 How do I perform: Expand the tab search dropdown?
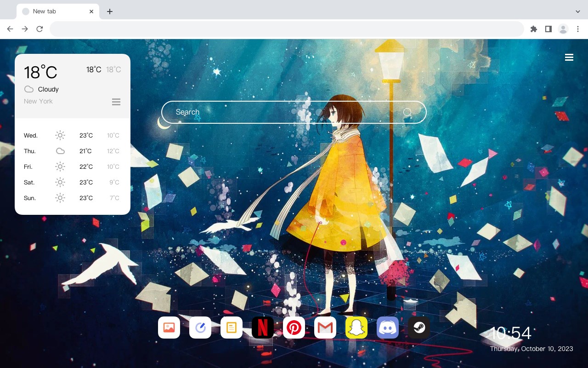pyautogui.click(x=578, y=11)
